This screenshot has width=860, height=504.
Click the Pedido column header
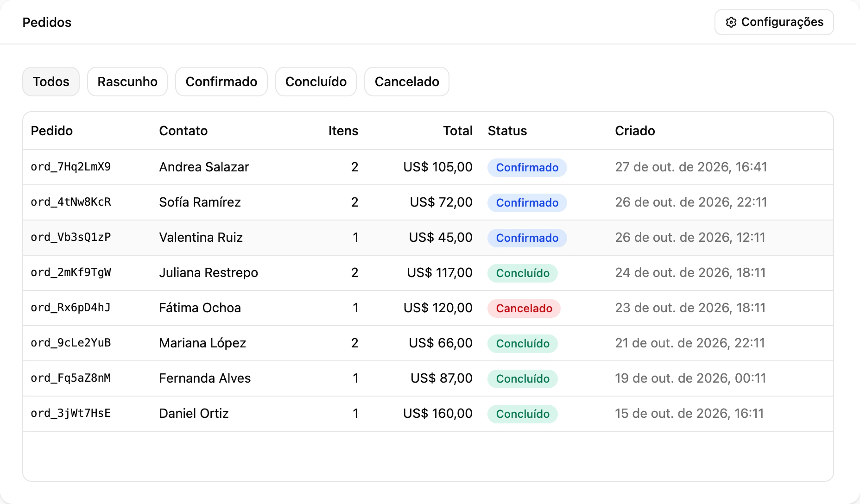point(52,131)
